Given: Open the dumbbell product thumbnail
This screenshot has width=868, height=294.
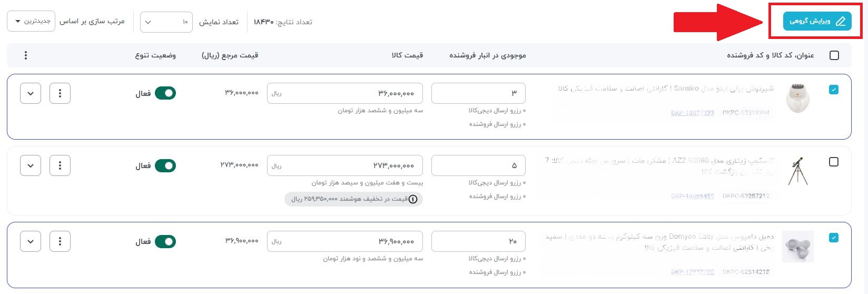Looking at the screenshot, I should 798,247.
